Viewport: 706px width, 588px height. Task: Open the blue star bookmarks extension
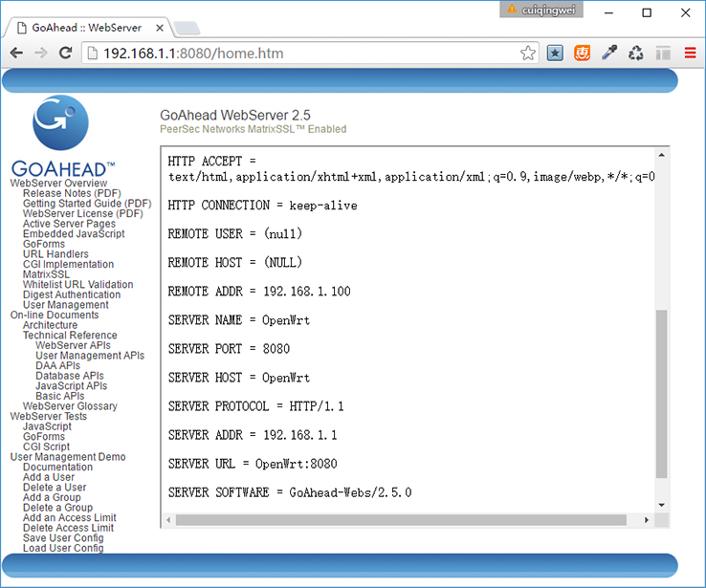pos(555,54)
